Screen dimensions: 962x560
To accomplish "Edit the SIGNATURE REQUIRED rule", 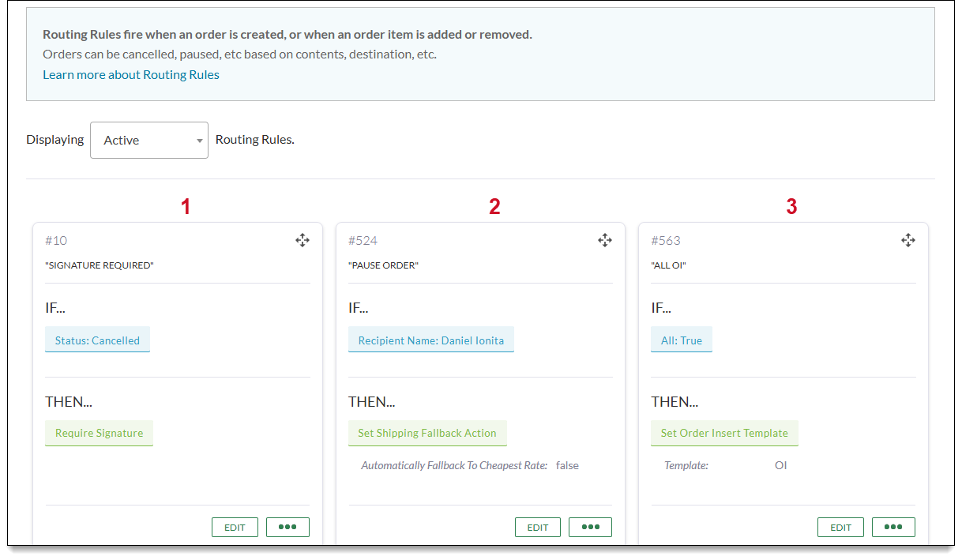I will point(235,528).
